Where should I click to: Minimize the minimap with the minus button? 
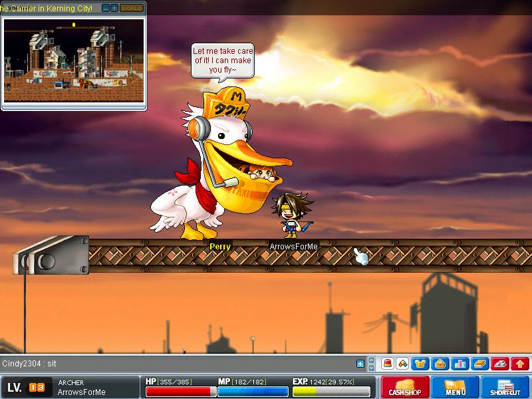click(x=106, y=8)
